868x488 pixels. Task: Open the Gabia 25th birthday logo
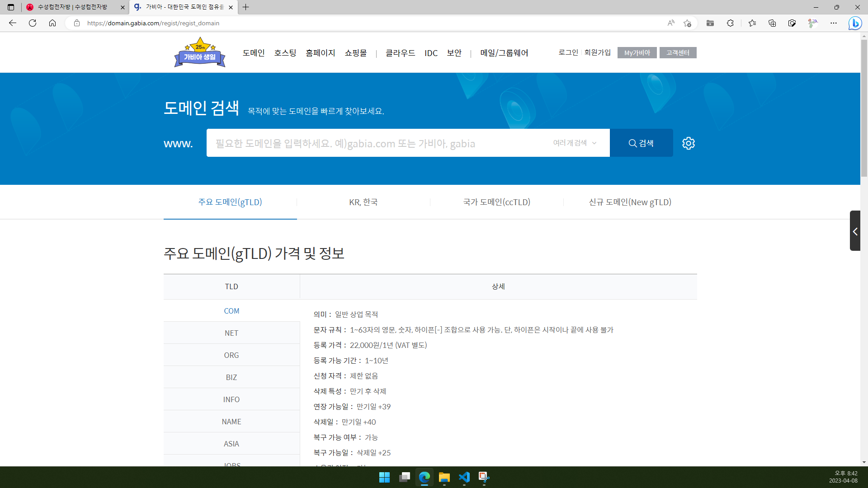point(200,52)
